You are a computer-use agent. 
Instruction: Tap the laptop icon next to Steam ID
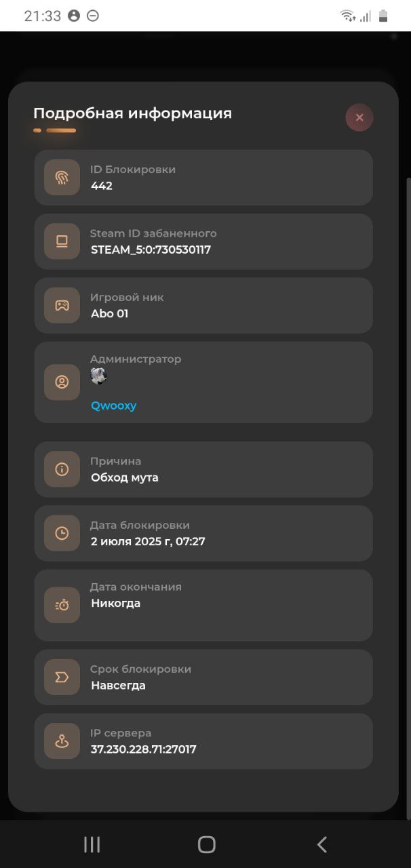coord(62,241)
